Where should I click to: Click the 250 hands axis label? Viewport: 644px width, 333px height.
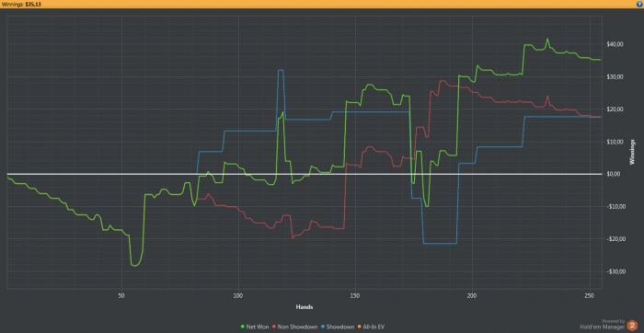[590, 295]
